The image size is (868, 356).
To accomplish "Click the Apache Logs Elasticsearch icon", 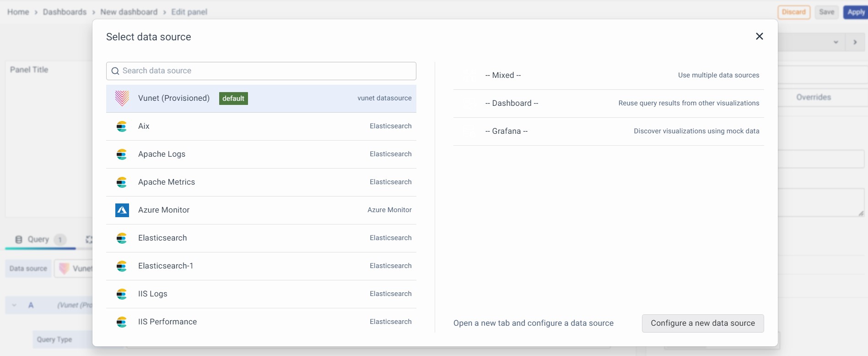I will [122, 154].
